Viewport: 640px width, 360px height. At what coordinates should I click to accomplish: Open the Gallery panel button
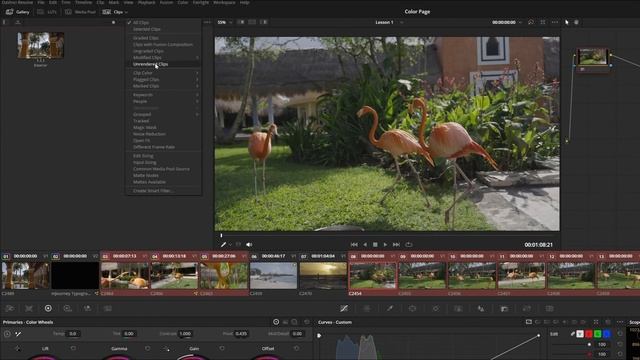pyautogui.click(x=18, y=12)
